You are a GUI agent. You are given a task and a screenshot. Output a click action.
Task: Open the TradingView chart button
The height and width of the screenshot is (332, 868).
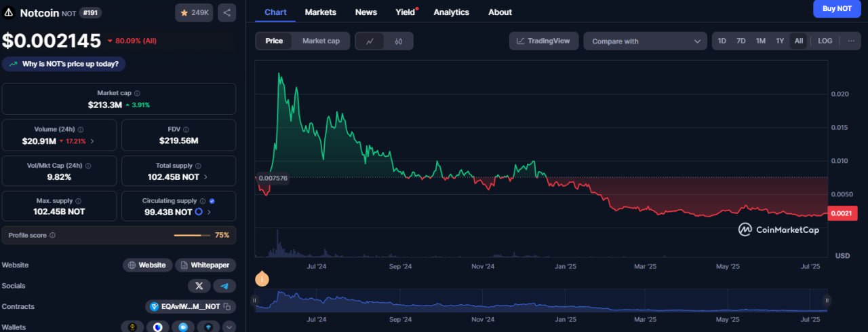pyautogui.click(x=544, y=41)
